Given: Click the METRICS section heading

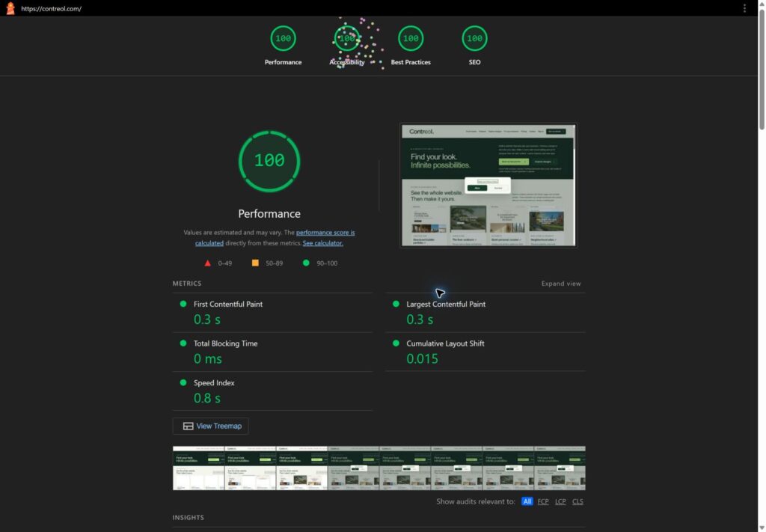Looking at the screenshot, I should tap(186, 284).
